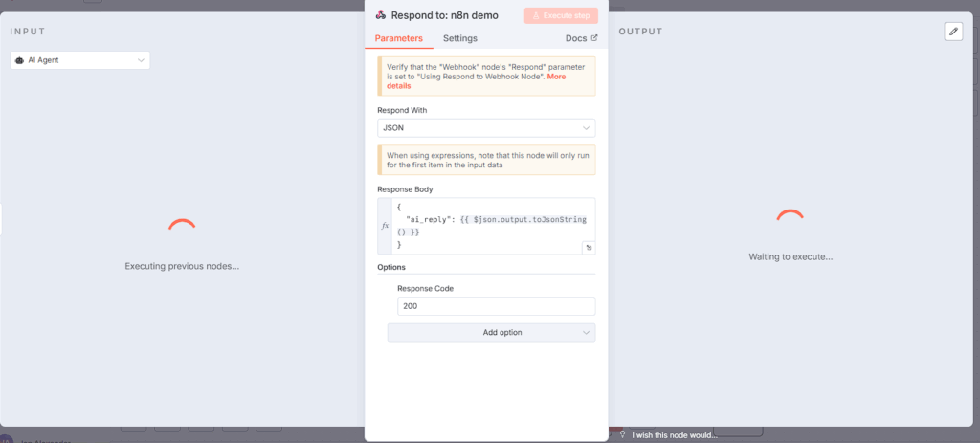Screen dimensions: 980x443
Task: Open the Docs link
Action: [581, 38]
